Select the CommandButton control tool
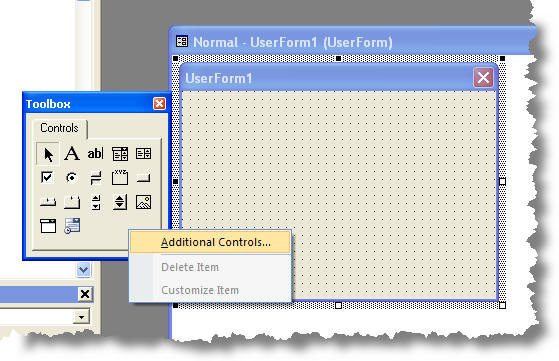559x361 pixels. (x=144, y=178)
